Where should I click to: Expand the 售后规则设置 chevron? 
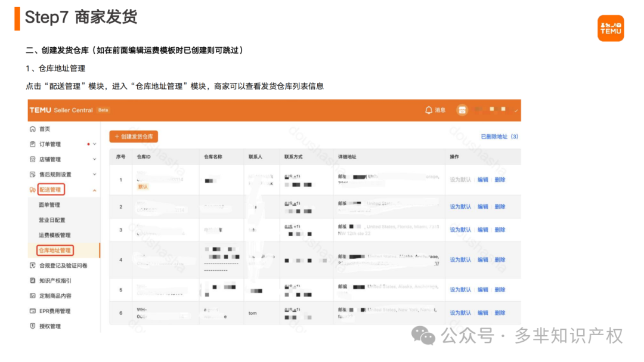point(94,175)
